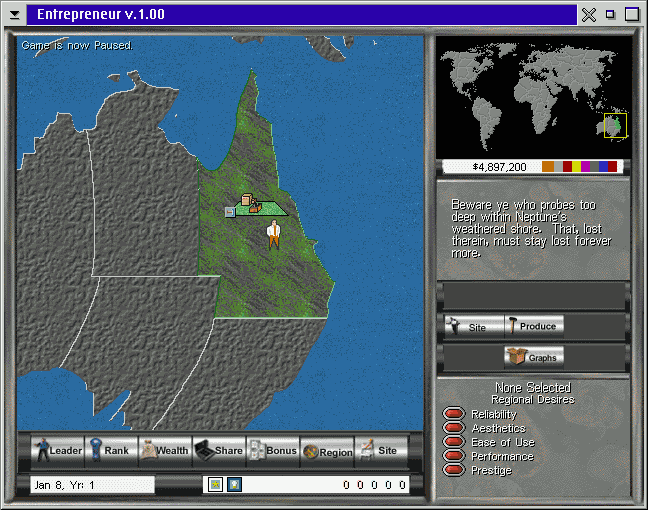Open the Region globe view
The image size is (648, 510).
coord(327,451)
